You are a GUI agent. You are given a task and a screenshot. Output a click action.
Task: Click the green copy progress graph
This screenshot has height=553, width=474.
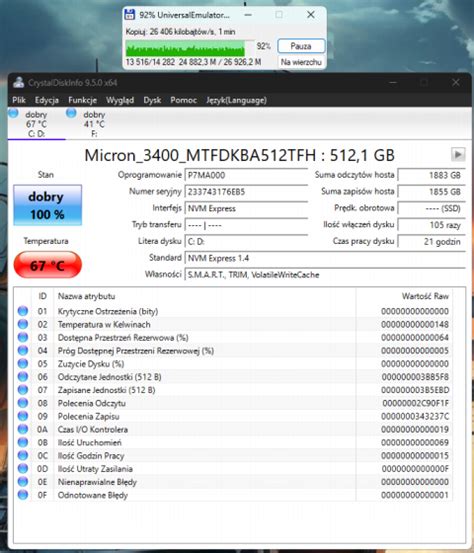(x=185, y=48)
